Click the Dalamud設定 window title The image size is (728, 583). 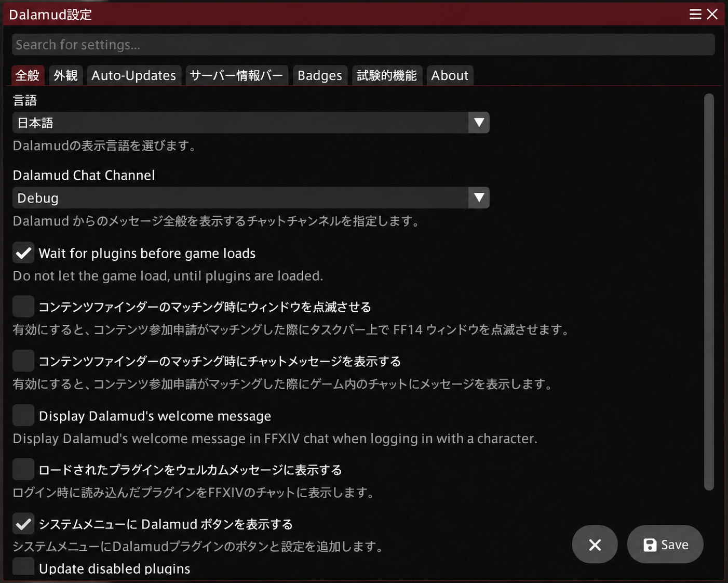[x=50, y=15]
